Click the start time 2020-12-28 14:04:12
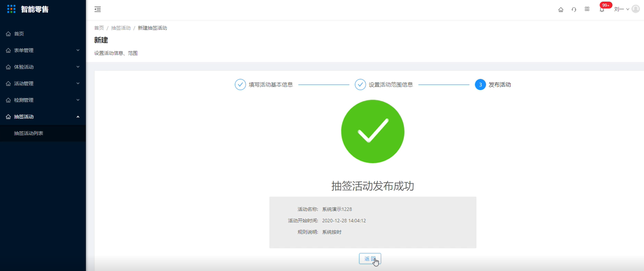 coord(344,221)
